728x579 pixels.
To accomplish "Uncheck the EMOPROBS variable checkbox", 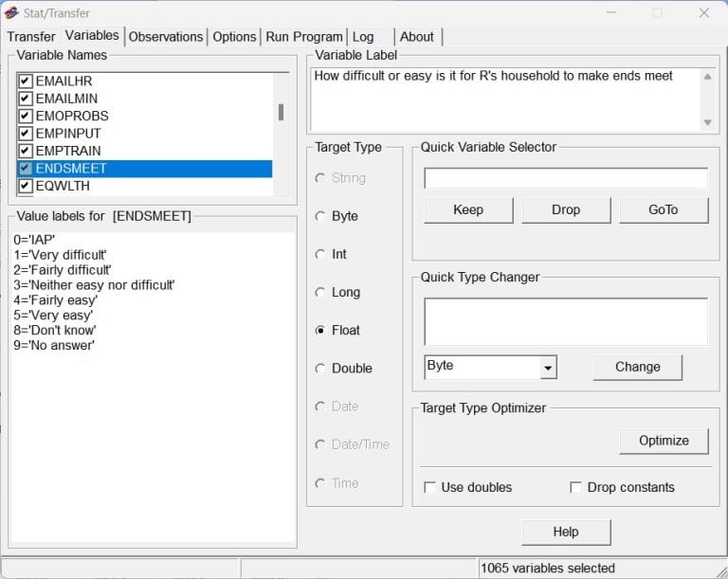I will (x=26, y=117).
